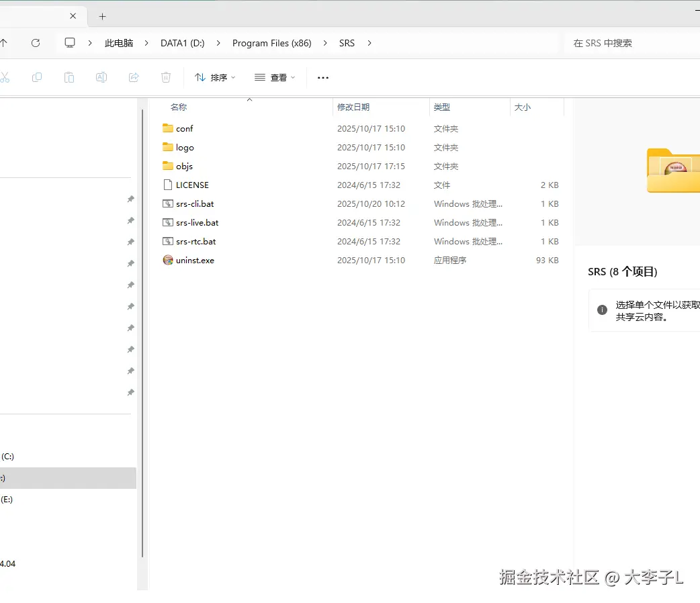
Task: Sort by 名称 column header
Action: pyautogui.click(x=179, y=107)
